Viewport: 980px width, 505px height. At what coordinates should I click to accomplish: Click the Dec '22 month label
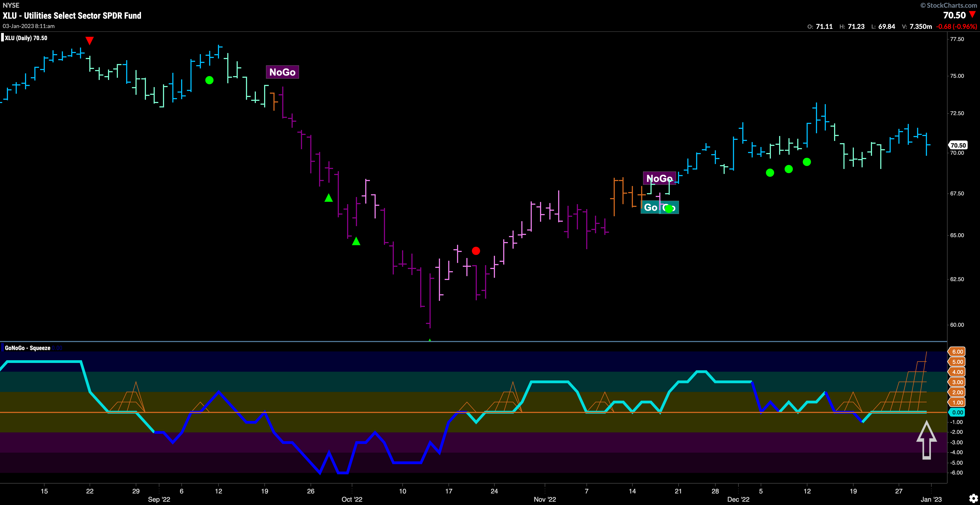point(738,499)
